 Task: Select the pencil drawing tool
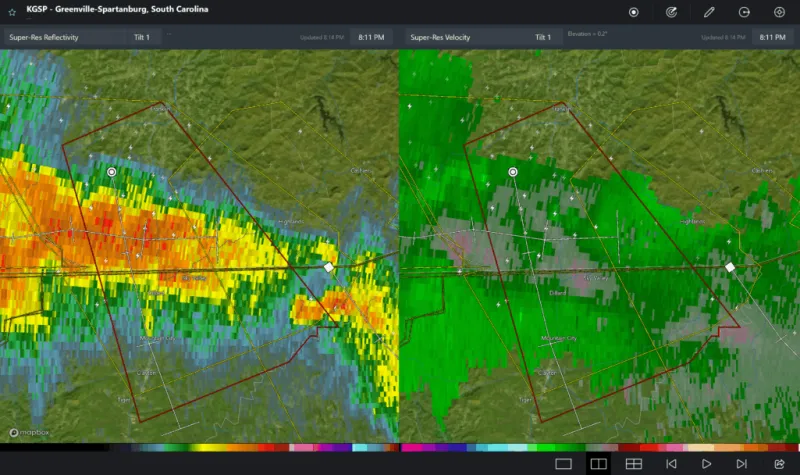(x=709, y=12)
